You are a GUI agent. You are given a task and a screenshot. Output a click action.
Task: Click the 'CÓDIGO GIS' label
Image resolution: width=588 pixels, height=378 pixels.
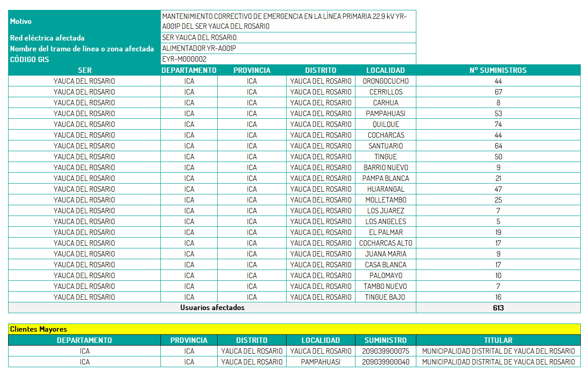pos(84,59)
